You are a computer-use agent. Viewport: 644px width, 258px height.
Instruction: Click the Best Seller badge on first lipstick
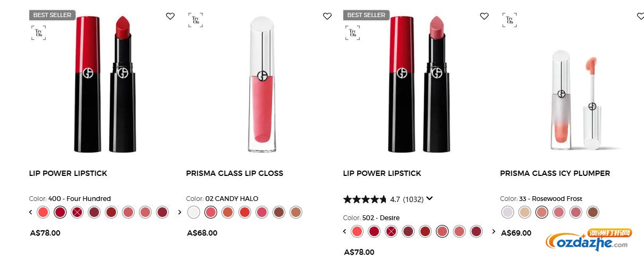coord(52,15)
